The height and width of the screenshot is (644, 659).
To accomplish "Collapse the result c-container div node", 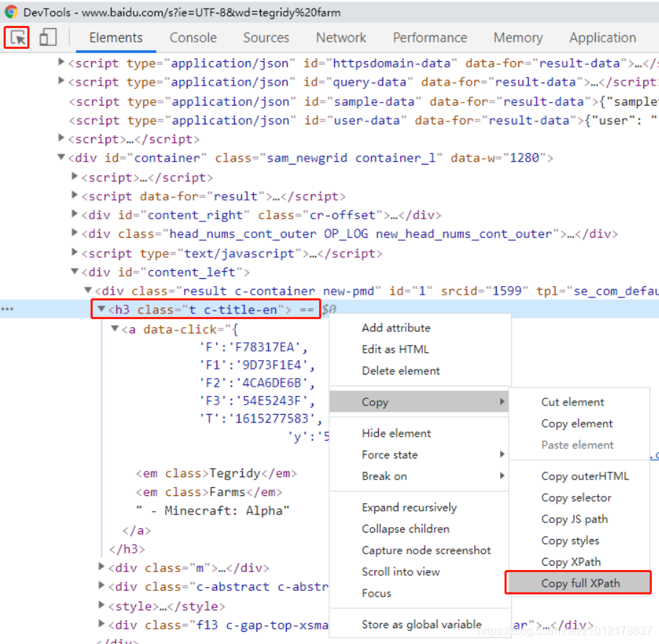I will coord(88,290).
